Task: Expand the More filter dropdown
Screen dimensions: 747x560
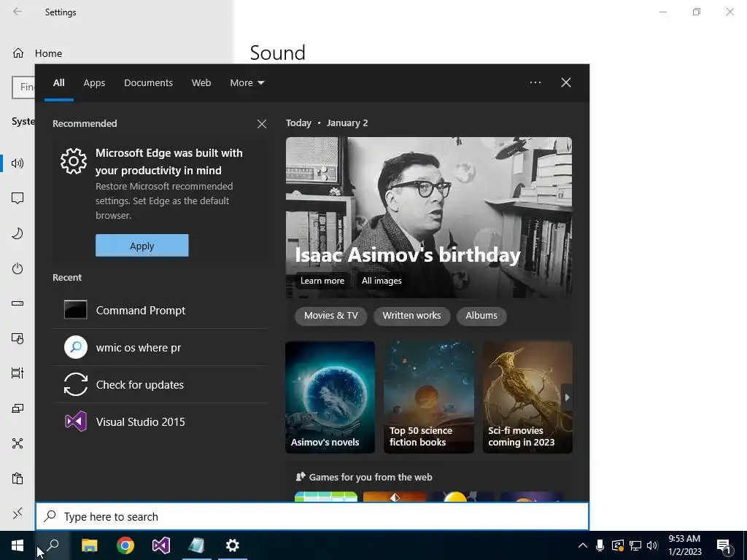Action: pos(247,82)
